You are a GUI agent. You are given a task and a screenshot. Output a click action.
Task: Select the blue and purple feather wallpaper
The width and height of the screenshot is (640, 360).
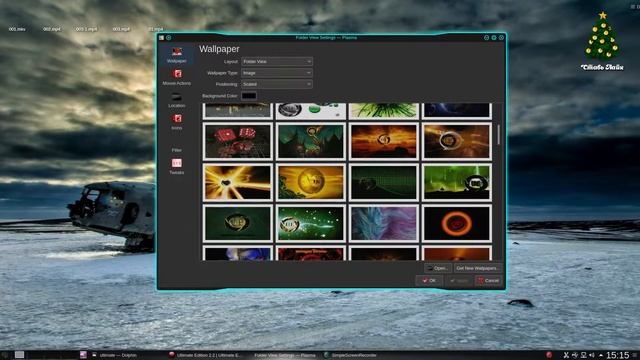[384, 223]
